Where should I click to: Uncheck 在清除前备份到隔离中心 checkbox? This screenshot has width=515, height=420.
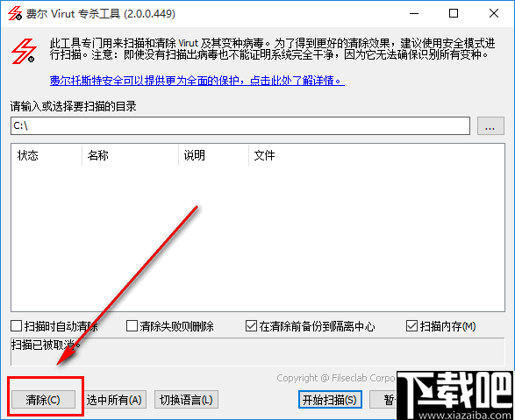251,326
